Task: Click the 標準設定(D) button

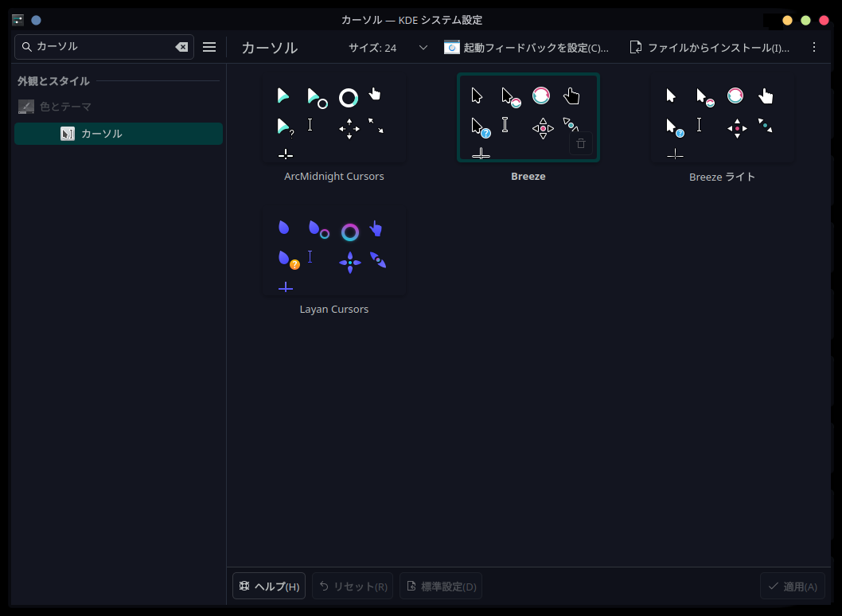Action: pos(441,586)
